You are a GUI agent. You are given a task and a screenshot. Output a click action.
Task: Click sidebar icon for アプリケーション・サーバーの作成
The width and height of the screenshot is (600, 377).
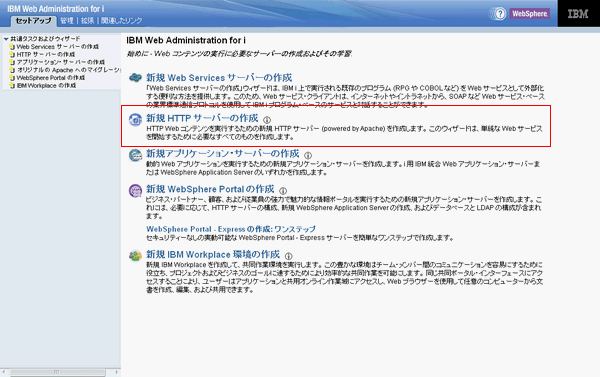click(x=12, y=62)
